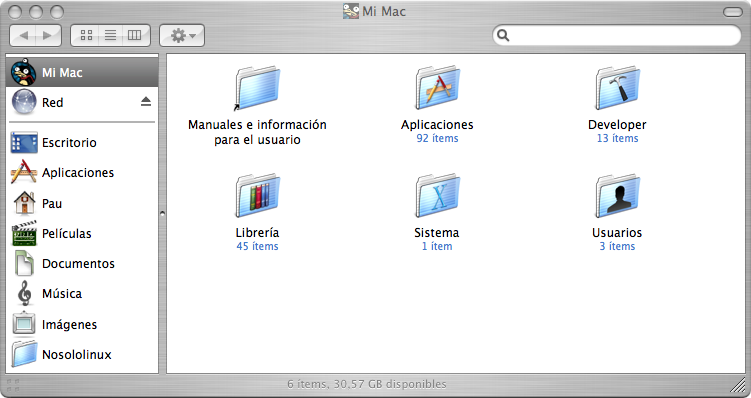The width and height of the screenshot is (751, 398).
Task: Click the Manuales e información para el usuario label
Action: (x=257, y=132)
